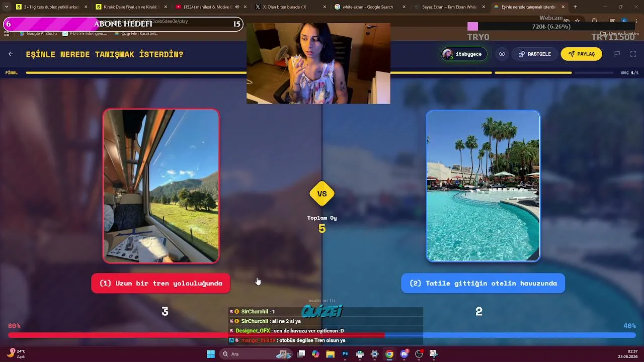Click the RASTGELE random button
Screen dimensions: 644x362
pyautogui.click(x=535, y=54)
